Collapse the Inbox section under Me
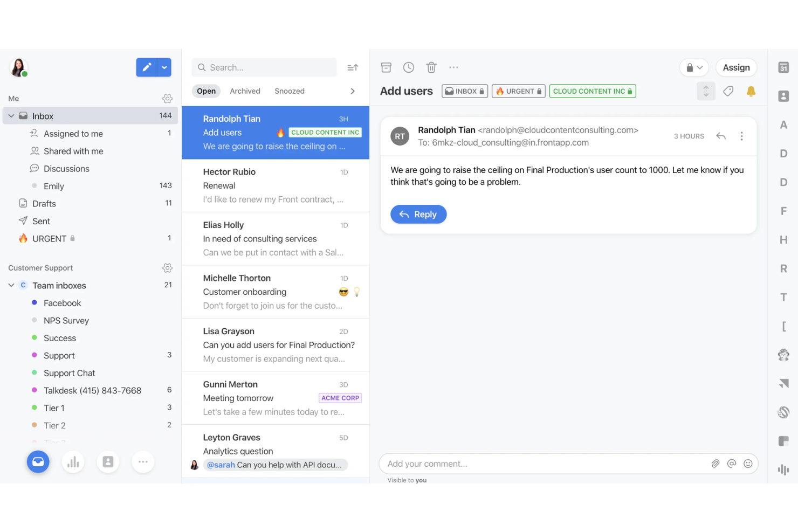 tap(11, 115)
